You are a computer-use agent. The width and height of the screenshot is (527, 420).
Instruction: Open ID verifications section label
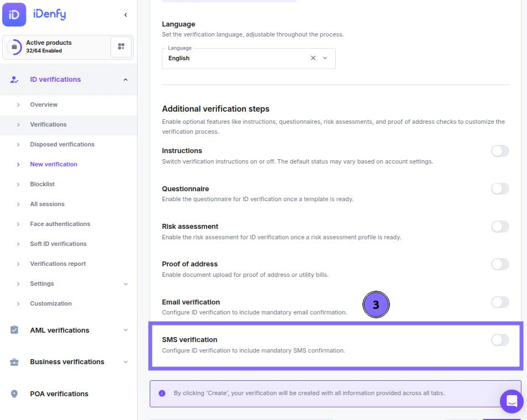point(55,80)
